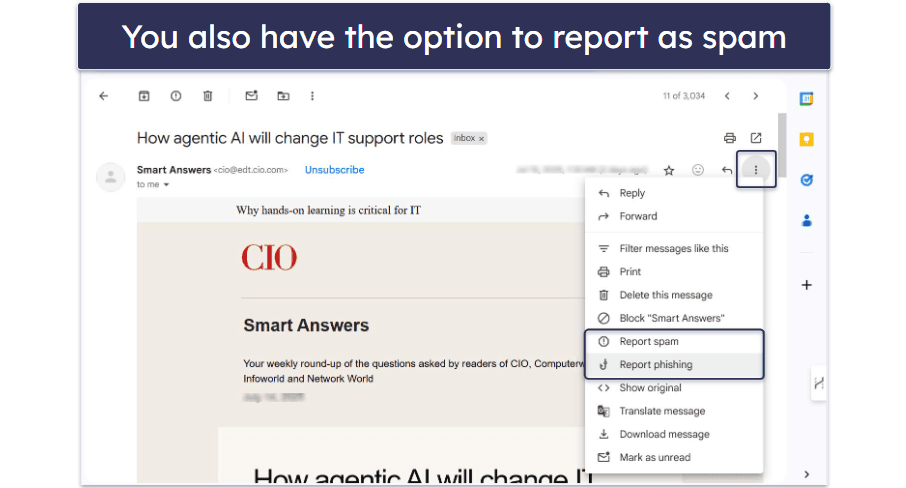Open the toolbar's More options menu

coord(312,96)
